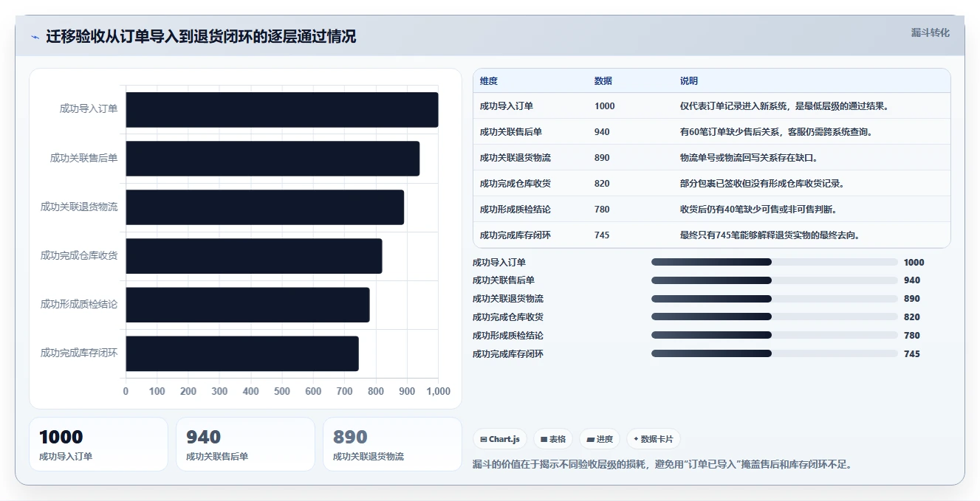Click progress bar for 成功关联售后单
980x501 pixels.
coord(774,280)
